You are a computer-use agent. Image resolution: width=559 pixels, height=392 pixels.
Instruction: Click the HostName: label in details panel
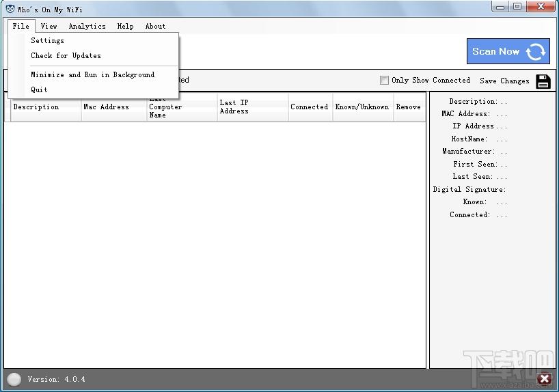tap(469, 139)
